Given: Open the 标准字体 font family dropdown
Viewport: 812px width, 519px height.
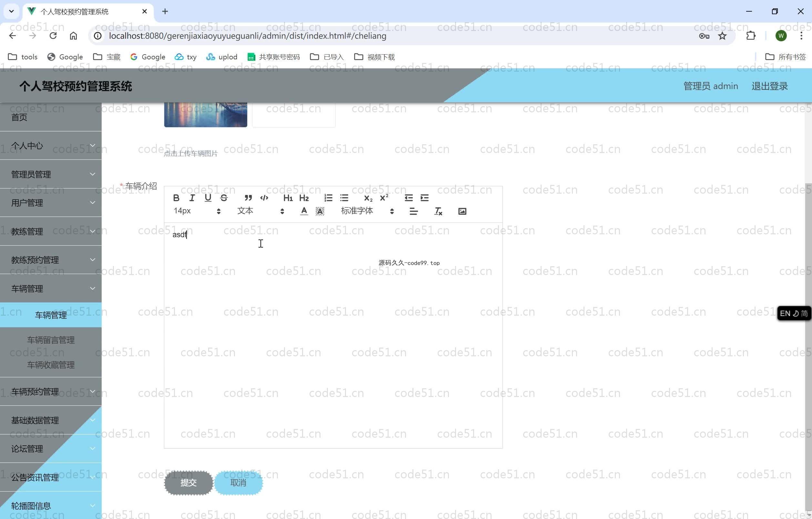Looking at the screenshot, I should (367, 211).
